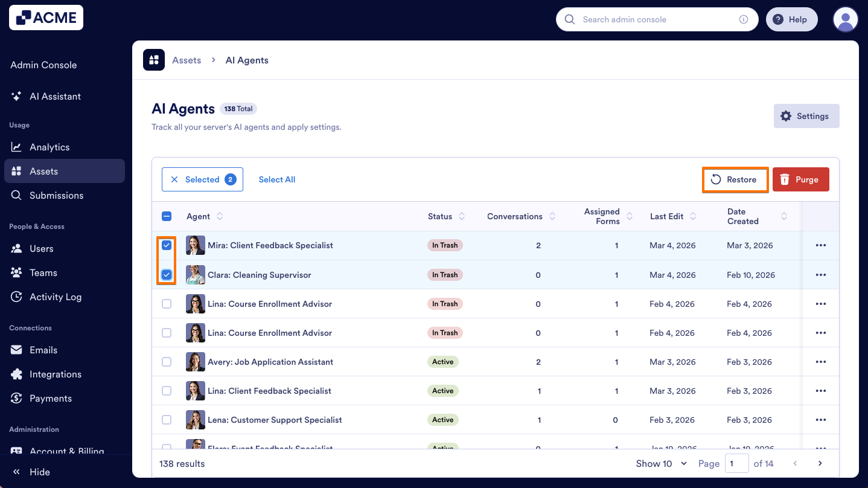
Task: Check the Avery: Job Application Assistant row
Action: click(x=167, y=361)
